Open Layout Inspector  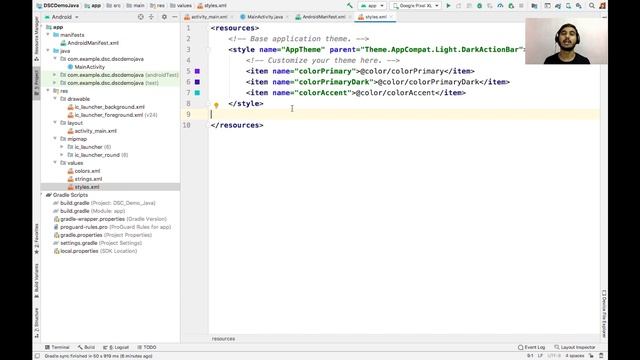coord(575,347)
